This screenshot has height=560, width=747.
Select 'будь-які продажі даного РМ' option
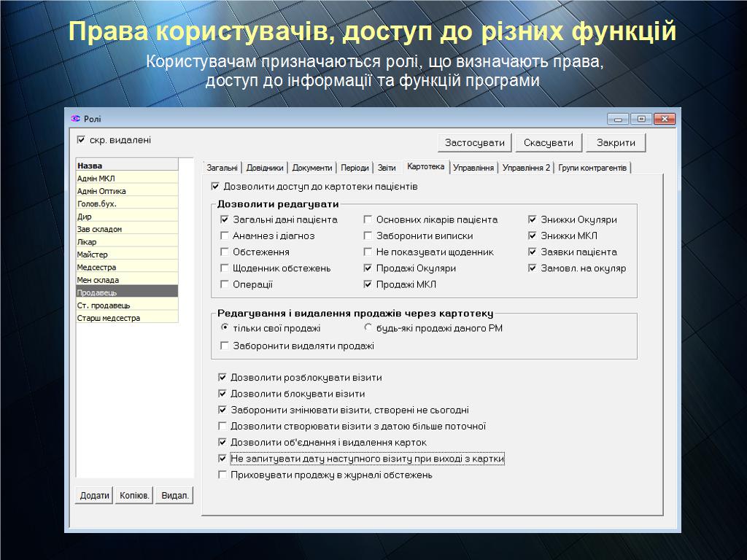coord(368,328)
